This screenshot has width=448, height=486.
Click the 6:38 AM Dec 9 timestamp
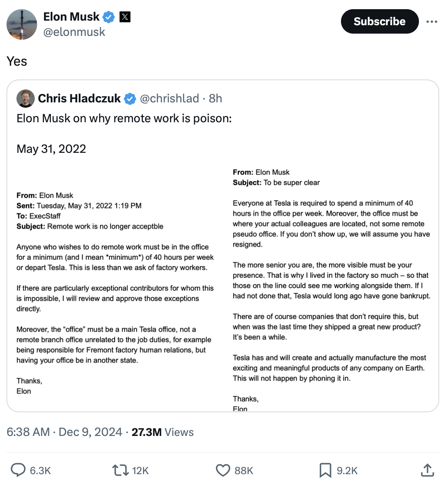pyautogui.click(x=64, y=432)
